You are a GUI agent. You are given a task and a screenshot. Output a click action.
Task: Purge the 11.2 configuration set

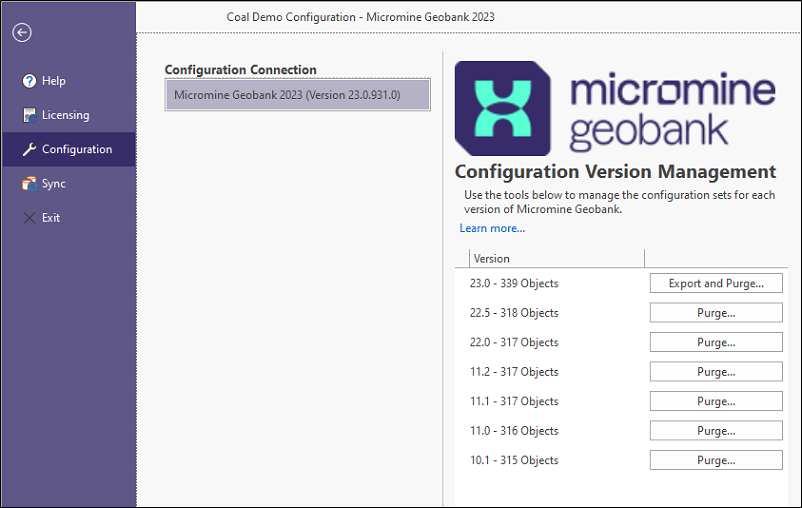click(716, 372)
